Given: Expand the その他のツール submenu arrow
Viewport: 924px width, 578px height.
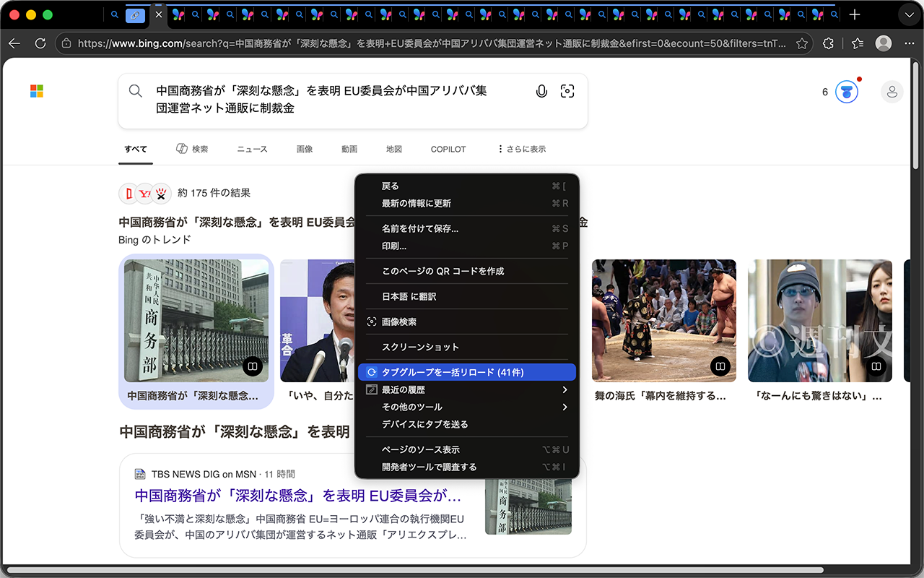Looking at the screenshot, I should coord(565,407).
